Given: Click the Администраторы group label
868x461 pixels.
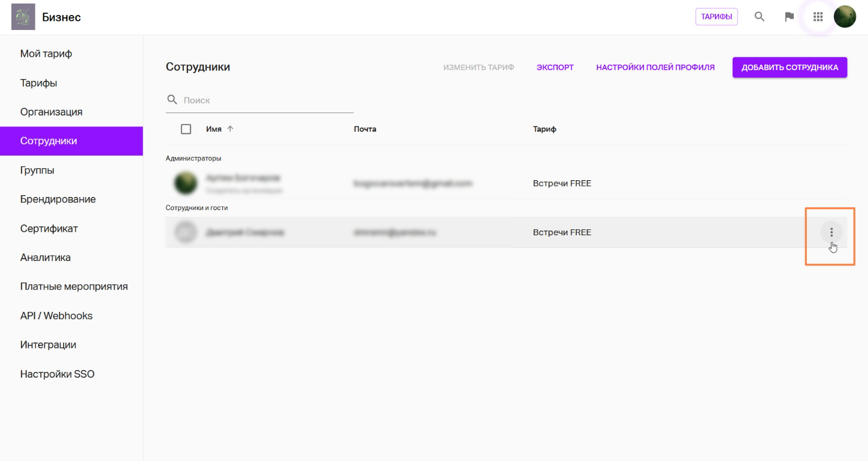Looking at the screenshot, I should coord(193,159).
